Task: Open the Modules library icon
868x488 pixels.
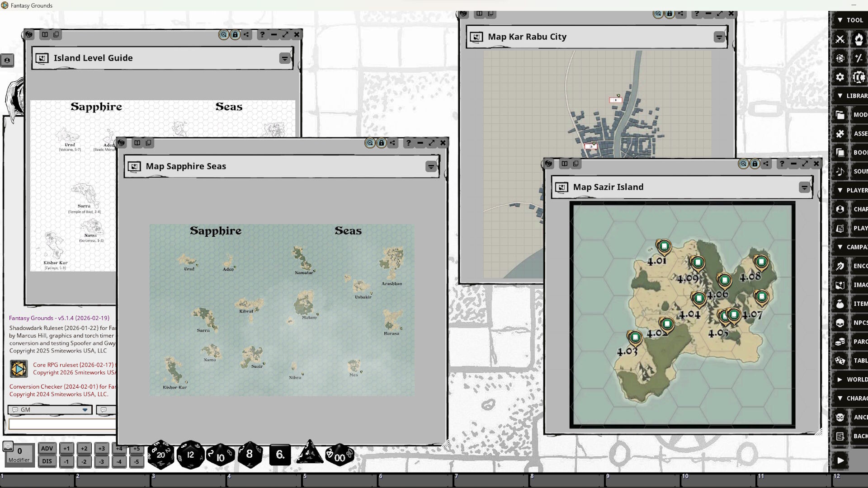Action: tap(840, 114)
